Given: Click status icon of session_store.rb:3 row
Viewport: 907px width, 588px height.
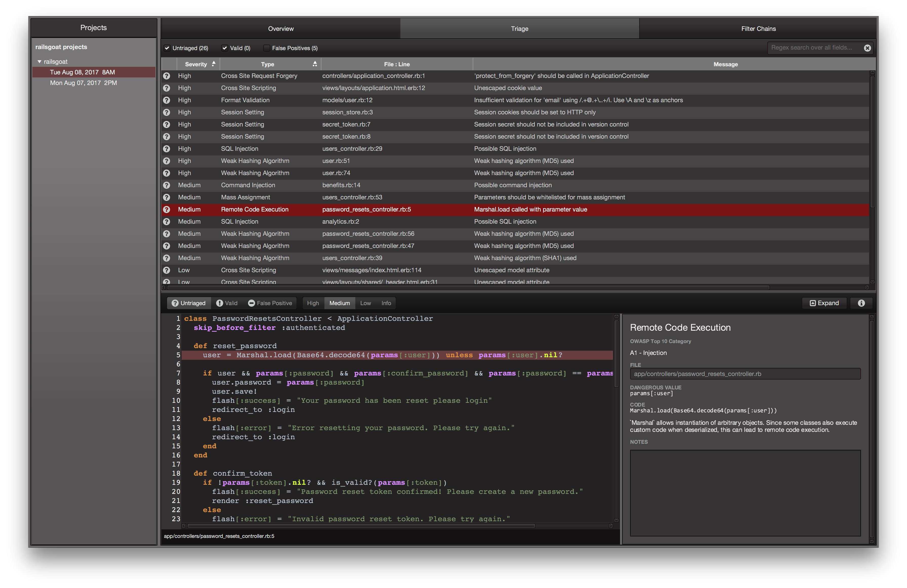Looking at the screenshot, I should click(x=167, y=112).
